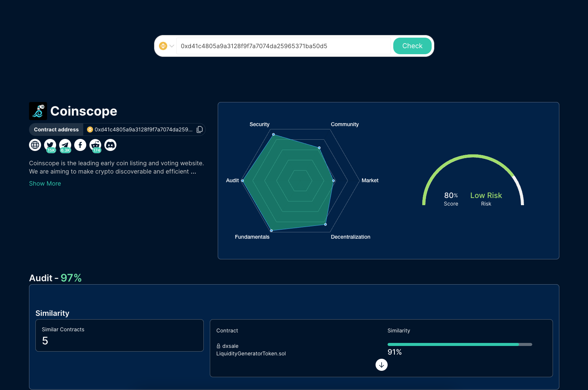The width and height of the screenshot is (588, 390).
Task: Open the Discord social link icon
Action: (110, 145)
